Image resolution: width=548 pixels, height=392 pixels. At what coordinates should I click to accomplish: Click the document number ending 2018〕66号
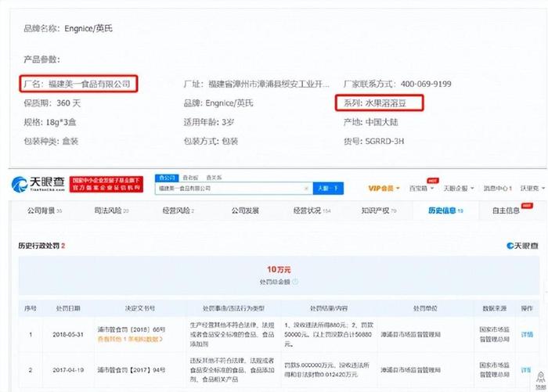tap(132, 329)
